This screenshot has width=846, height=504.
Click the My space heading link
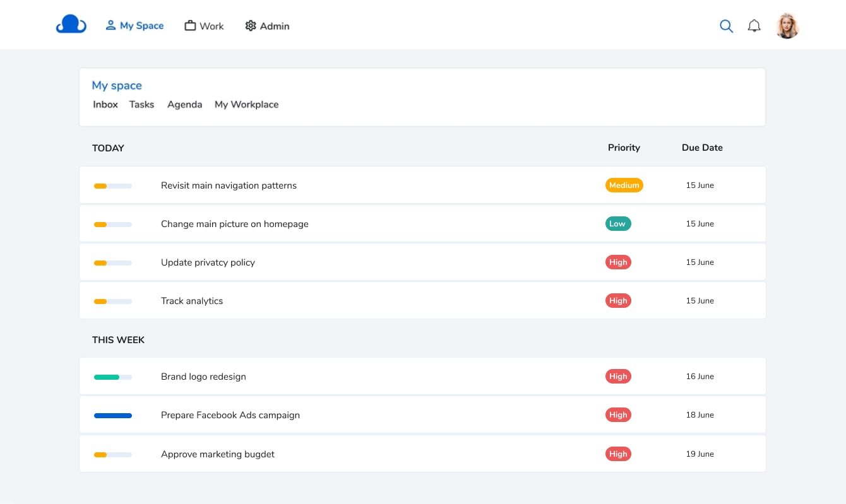coord(117,86)
